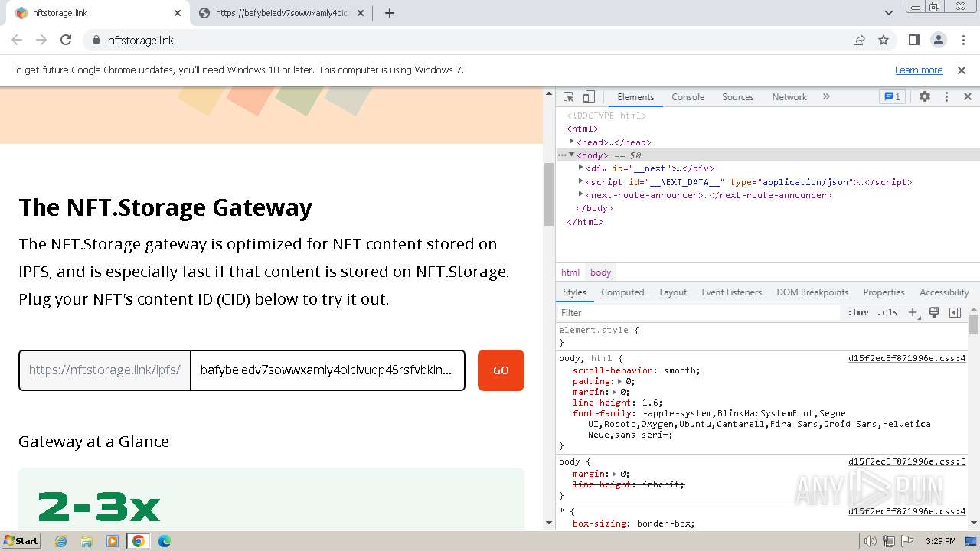Expand the next-route-announcer node
Viewport: 980px width, 551px height.
[580, 194]
